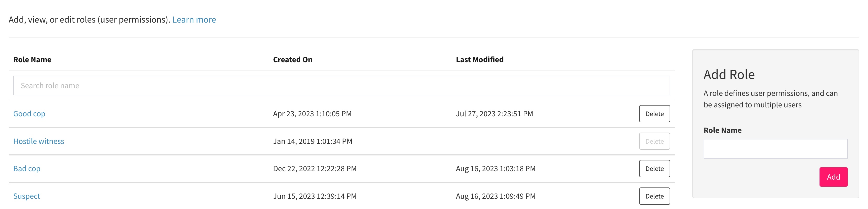Click the Role Name column header
868x209 pixels.
pyautogui.click(x=32, y=60)
